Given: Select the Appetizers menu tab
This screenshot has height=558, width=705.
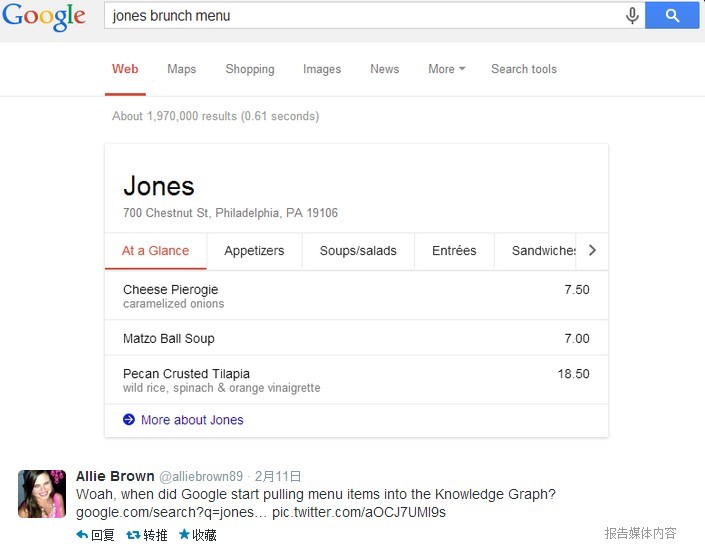Looking at the screenshot, I should 254,251.
